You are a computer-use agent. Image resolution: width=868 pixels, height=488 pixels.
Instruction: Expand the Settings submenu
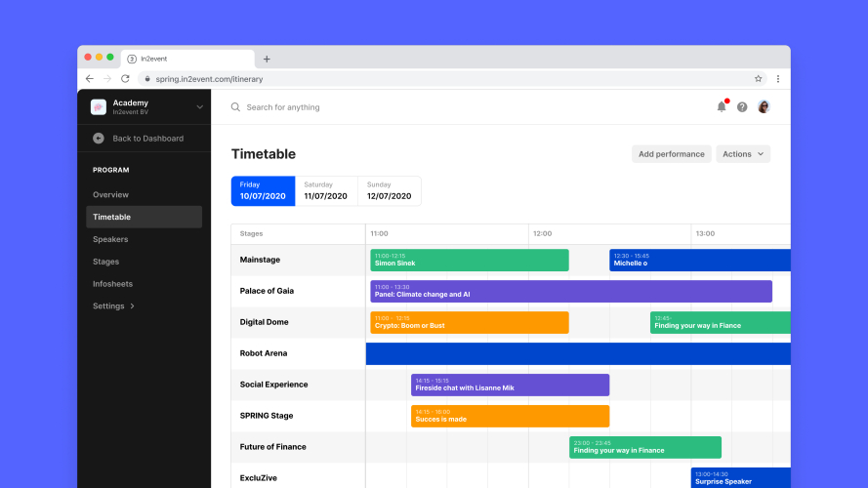[113, 306]
